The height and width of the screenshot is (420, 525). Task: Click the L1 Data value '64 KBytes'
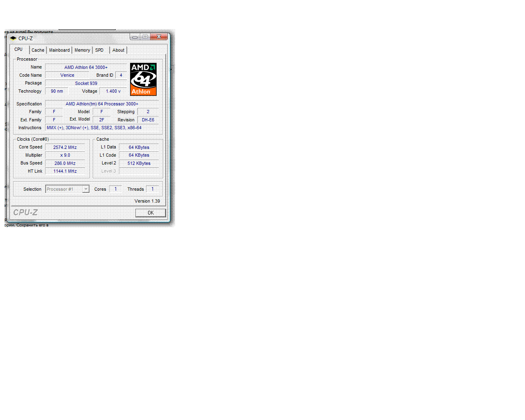[x=139, y=147]
